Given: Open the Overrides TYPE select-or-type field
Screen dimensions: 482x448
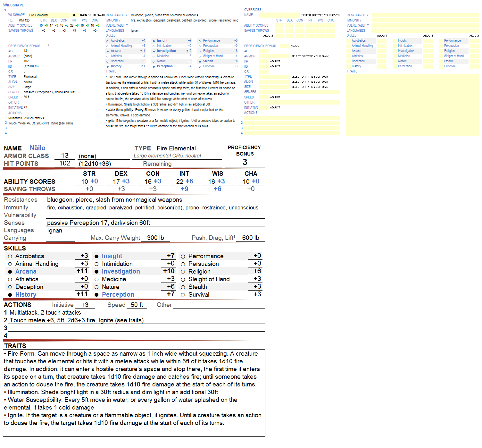Looking at the screenshot, I should 274,77.
